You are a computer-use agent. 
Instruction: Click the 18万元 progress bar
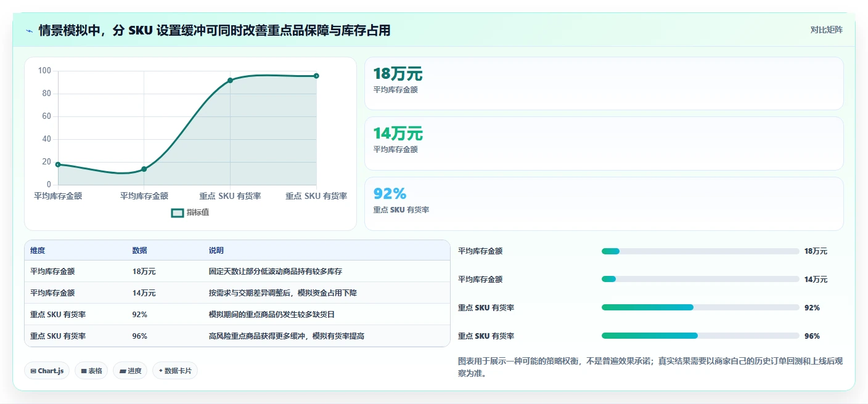[700, 251]
